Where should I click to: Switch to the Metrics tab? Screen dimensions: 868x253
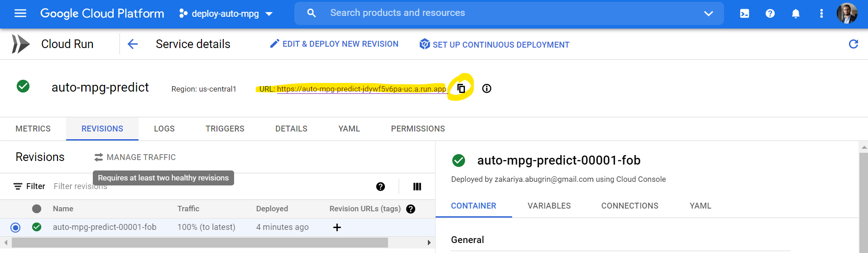33,129
